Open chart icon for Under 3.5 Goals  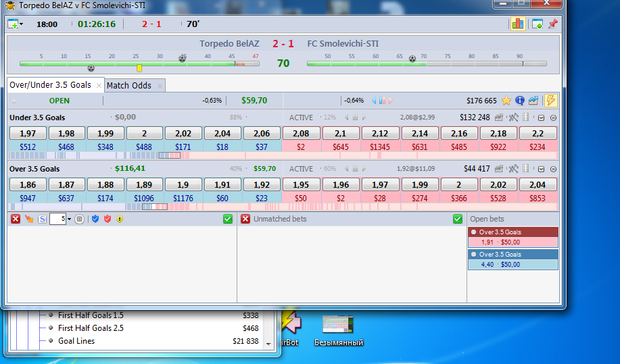coord(499,118)
